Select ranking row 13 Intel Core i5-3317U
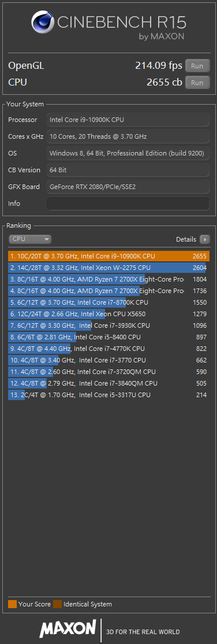The image size is (217, 644). coord(108,395)
